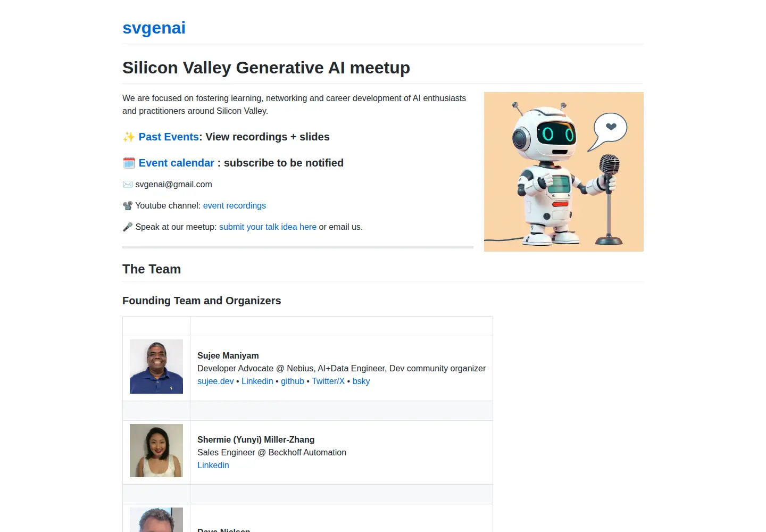Click the projector emoji beside Youtube channel
The height and width of the screenshot is (532, 766).
pos(128,206)
